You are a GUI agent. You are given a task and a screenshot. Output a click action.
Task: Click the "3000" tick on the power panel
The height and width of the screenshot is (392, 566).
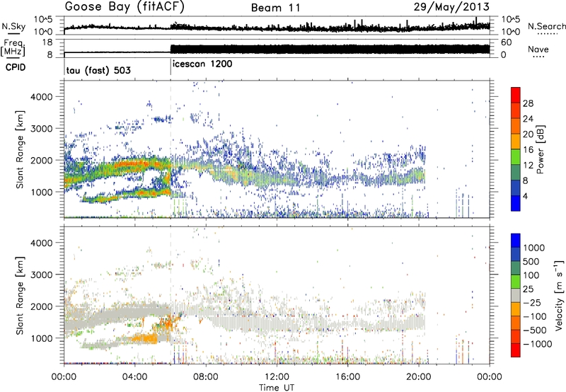[41, 129]
